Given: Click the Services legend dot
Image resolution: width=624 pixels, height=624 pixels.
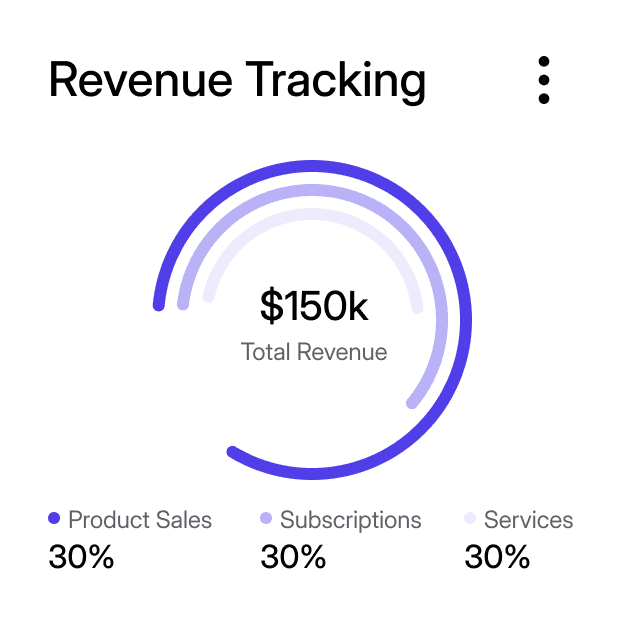Looking at the screenshot, I should 470,518.
